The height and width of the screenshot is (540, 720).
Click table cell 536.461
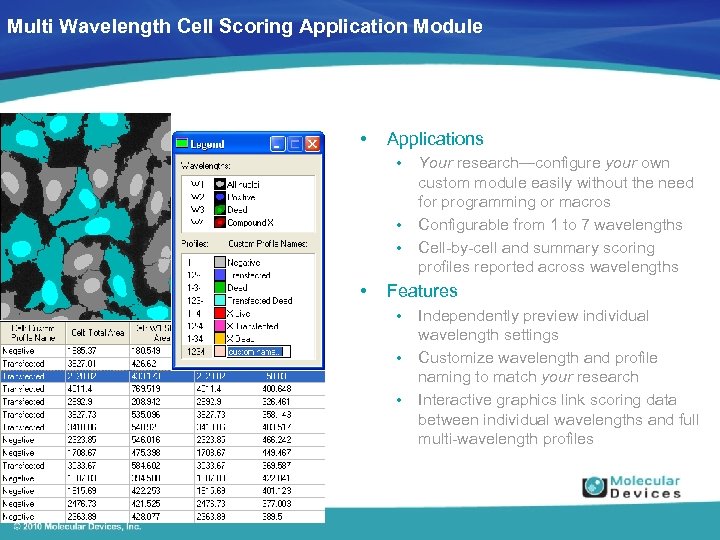[x=277, y=402]
